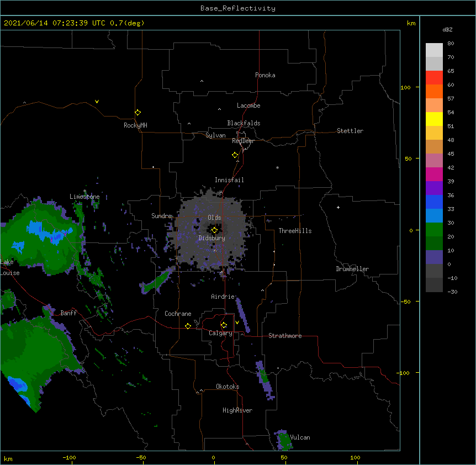Screen dimensions: 476x465
Task: Click the Vulcan city label
Action: 300,437
